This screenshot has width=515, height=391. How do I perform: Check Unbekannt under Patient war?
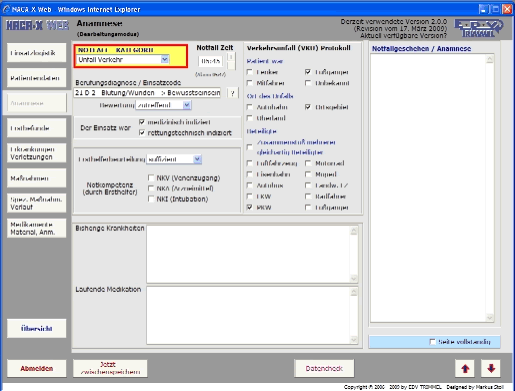pos(308,83)
